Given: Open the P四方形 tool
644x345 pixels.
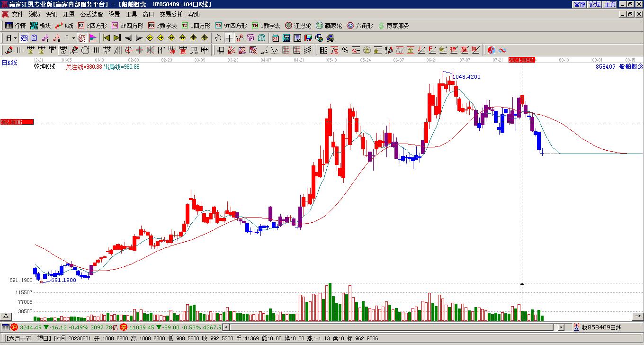Looking at the screenshot, I should pyautogui.click(x=93, y=26).
